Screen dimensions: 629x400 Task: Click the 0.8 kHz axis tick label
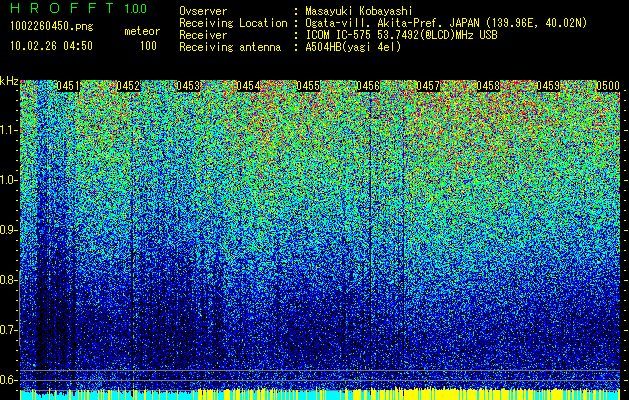tap(9, 280)
